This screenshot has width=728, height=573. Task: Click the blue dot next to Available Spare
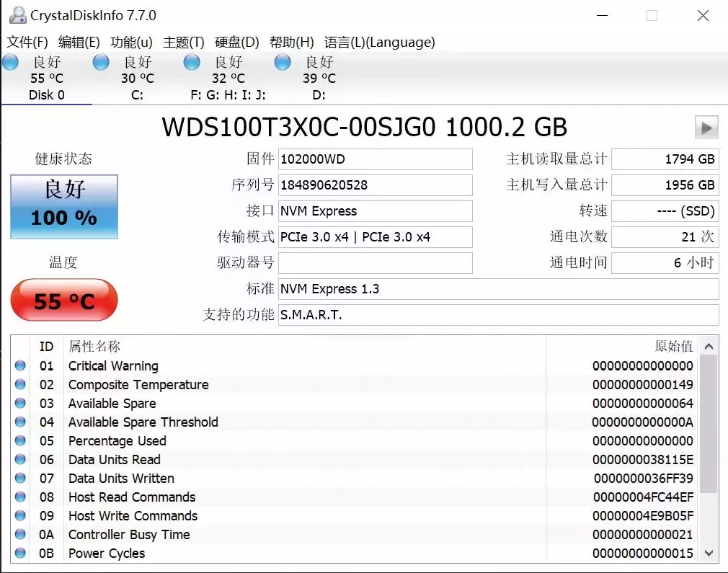point(20,403)
